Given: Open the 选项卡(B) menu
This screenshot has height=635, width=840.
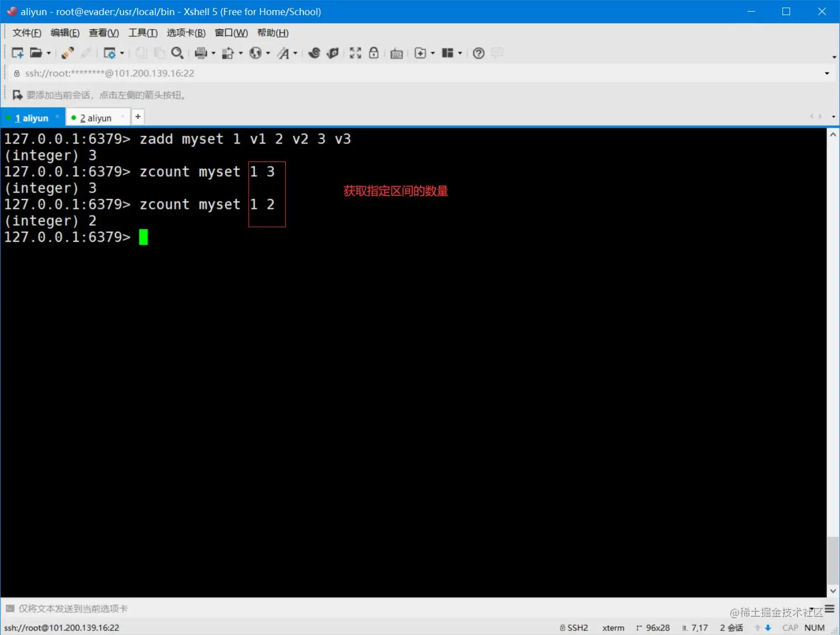Looking at the screenshot, I should pos(186,33).
